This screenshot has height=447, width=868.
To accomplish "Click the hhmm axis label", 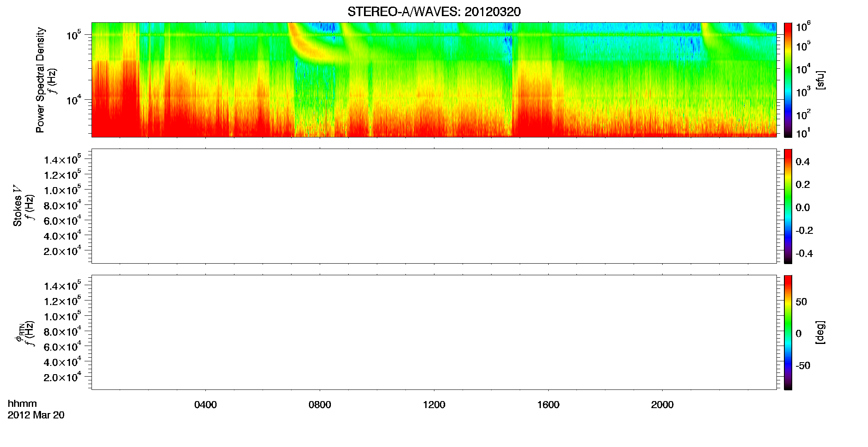I will point(22,404).
